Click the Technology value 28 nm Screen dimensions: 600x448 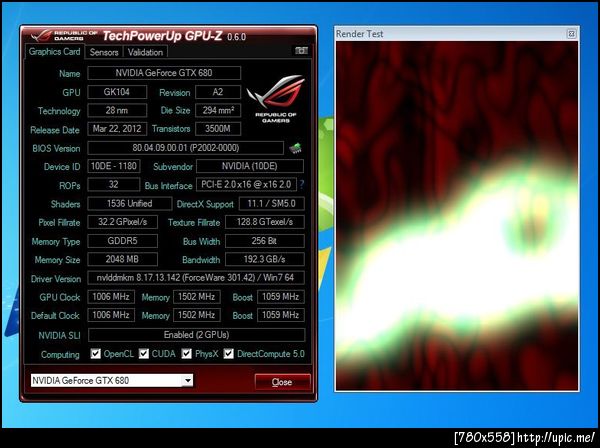pyautogui.click(x=117, y=110)
